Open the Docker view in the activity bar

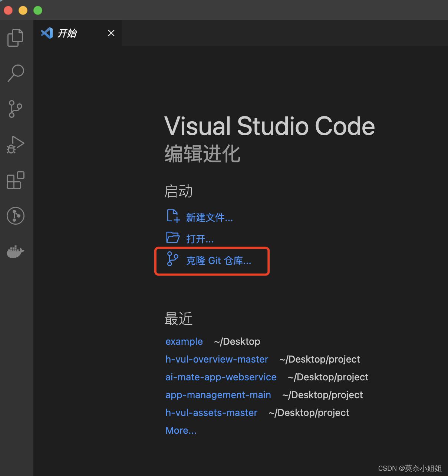(16, 251)
